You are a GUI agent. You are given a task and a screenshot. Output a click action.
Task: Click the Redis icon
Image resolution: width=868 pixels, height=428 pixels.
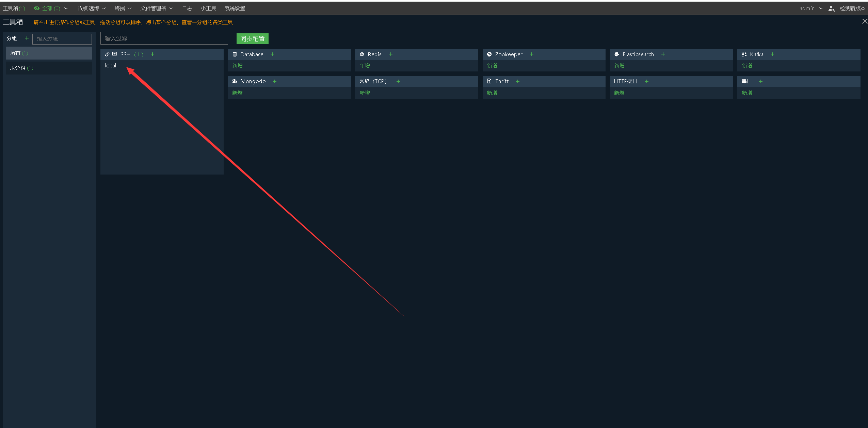tap(362, 54)
